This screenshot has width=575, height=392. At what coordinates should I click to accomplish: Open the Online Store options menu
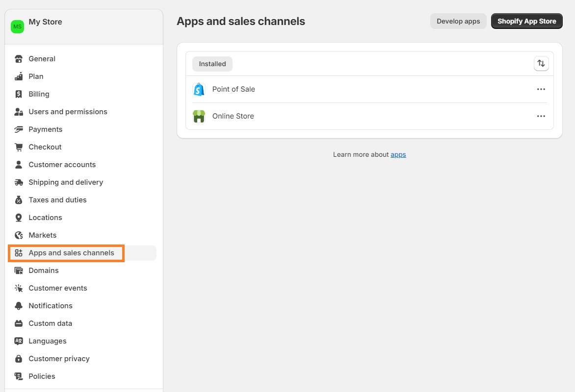[541, 116]
